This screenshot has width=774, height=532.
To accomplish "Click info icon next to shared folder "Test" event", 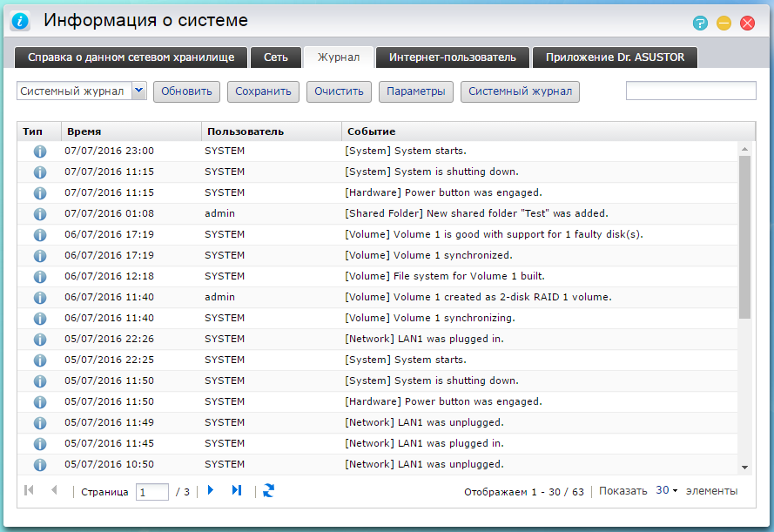I will tap(39, 214).
